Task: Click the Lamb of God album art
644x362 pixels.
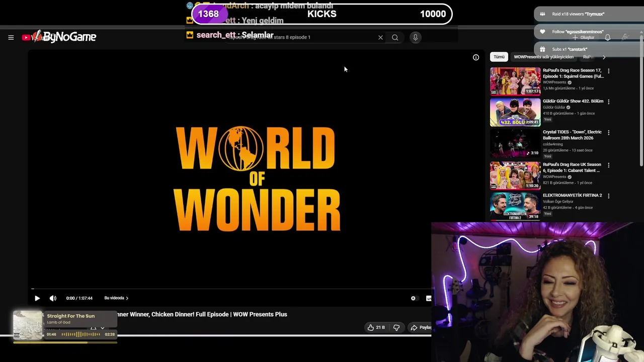Action: 28,325
